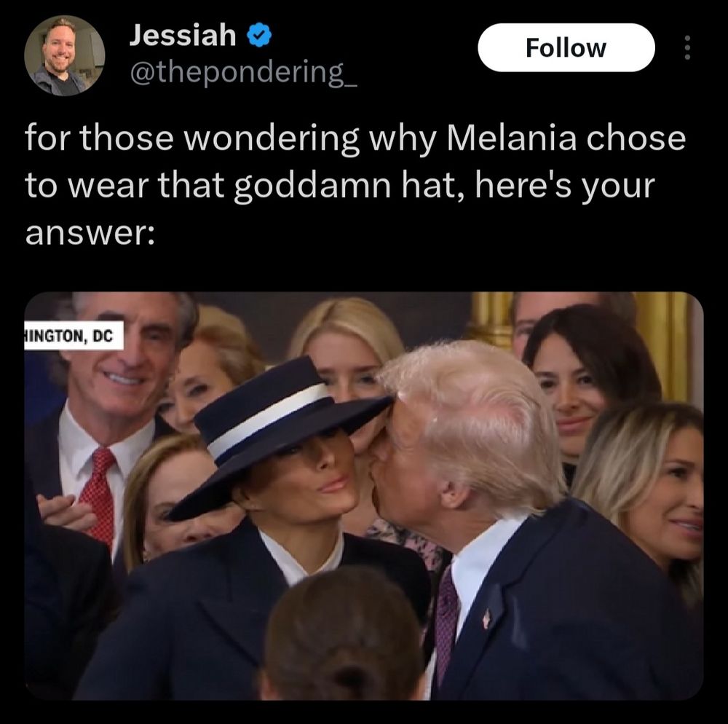Click the INGTON, DC caption label
This screenshot has width=728, height=724.
74,335
